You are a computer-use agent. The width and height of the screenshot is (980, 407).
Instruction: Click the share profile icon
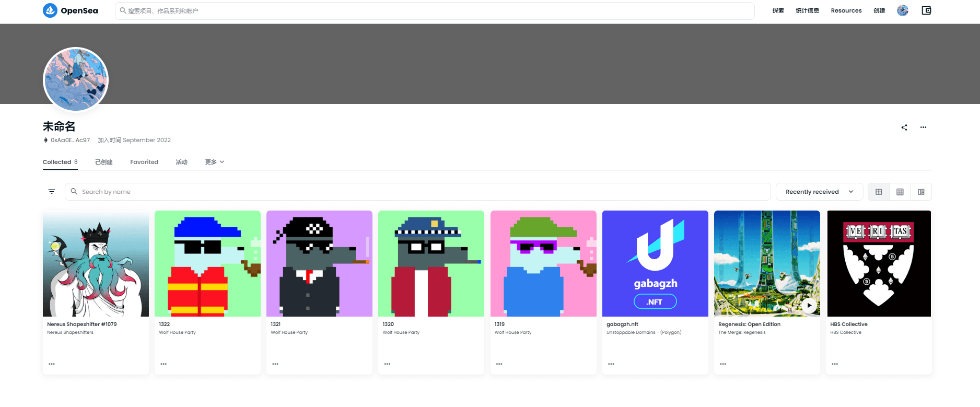[x=904, y=127]
